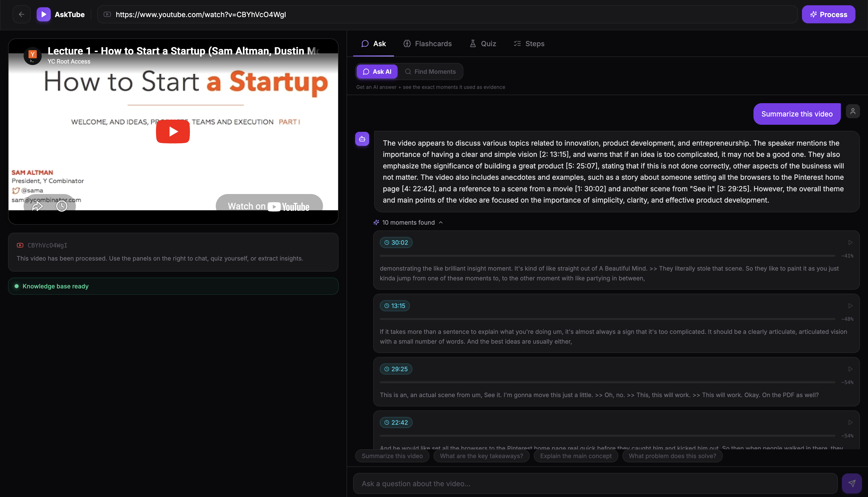Switch to the Quiz tab
The image size is (868, 497).
pyautogui.click(x=483, y=44)
